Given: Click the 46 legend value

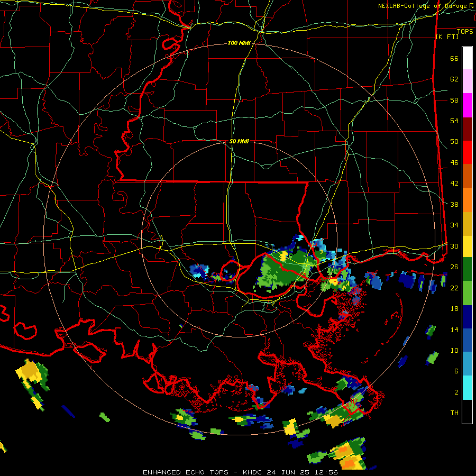Looking at the screenshot, I should (x=454, y=163).
